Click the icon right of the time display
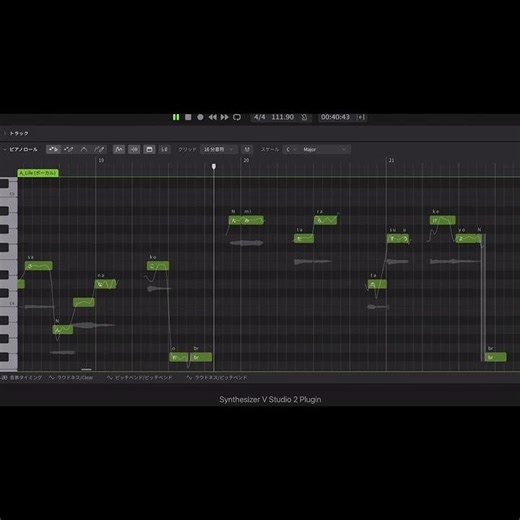520x520 pixels. tap(361, 117)
